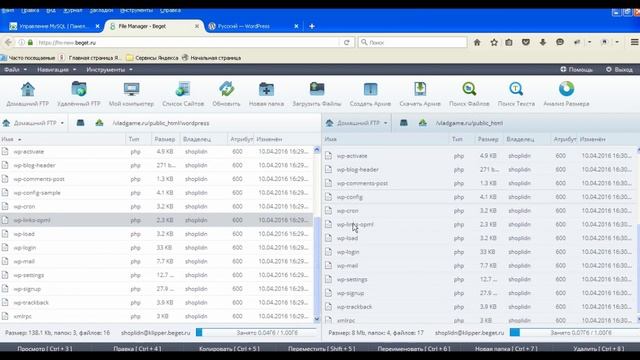Click file icon of wp-config in right panel

click(x=329, y=197)
